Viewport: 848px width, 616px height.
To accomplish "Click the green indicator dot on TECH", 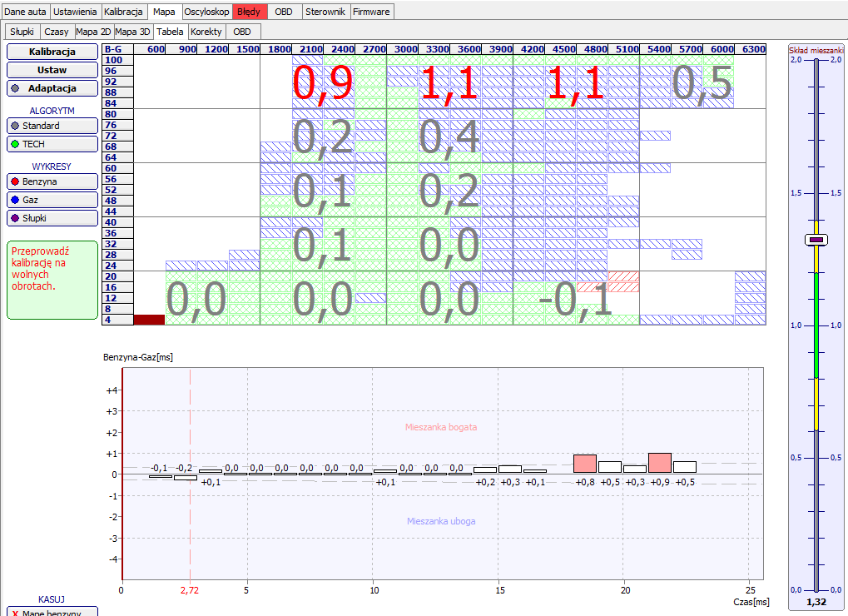I will coord(15,144).
